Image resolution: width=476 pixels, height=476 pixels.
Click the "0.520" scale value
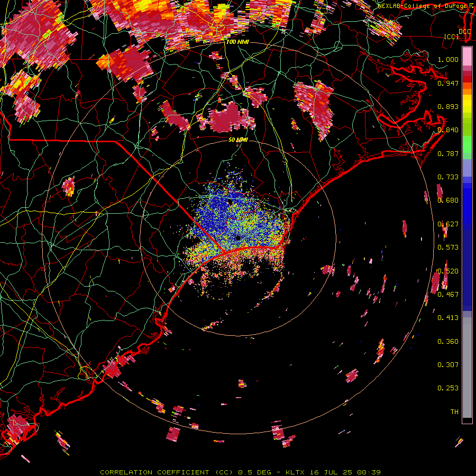[x=448, y=271]
